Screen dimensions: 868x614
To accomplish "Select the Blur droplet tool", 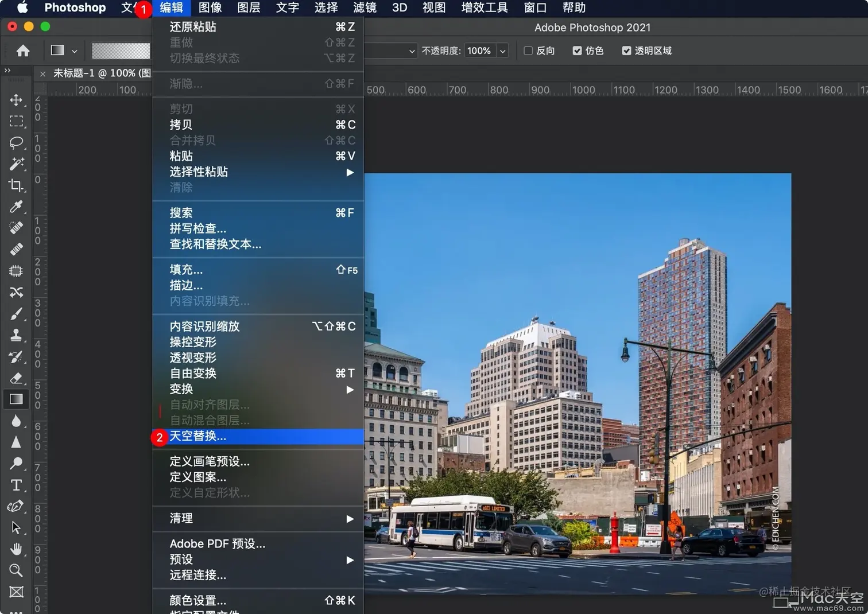I will pos(16,421).
